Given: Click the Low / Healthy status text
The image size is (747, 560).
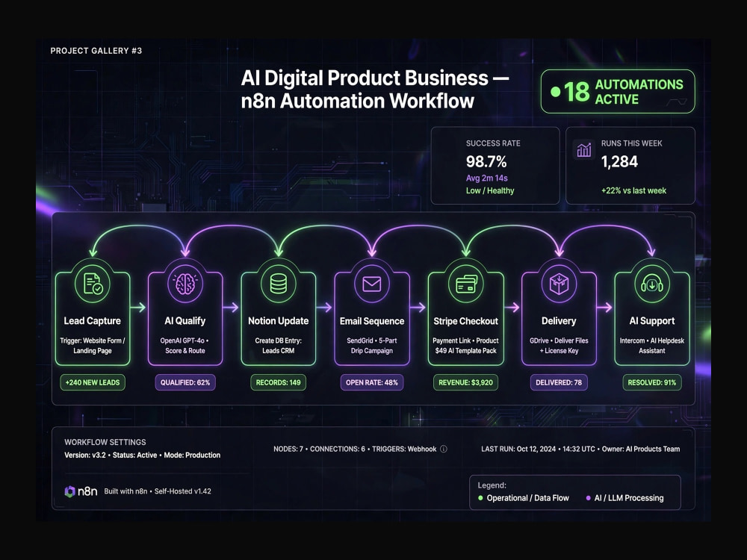Looking at the screenshot, I should click(490, 190).
